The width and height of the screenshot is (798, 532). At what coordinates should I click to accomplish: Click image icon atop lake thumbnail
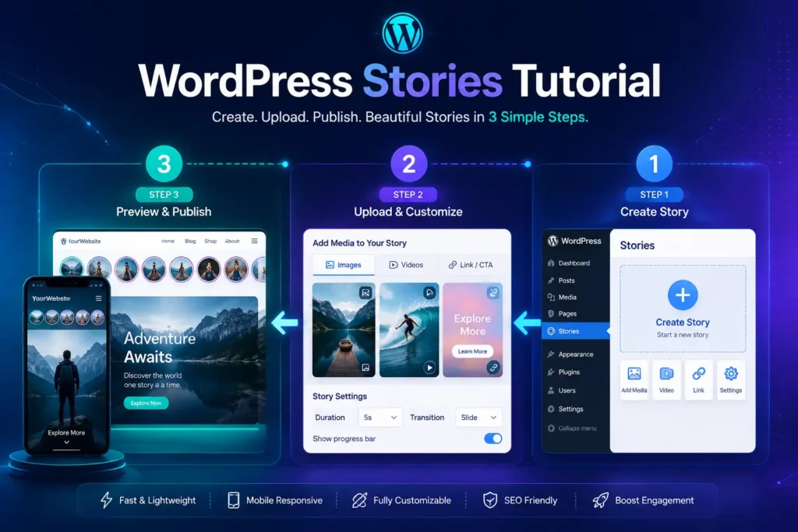point(365,292)
